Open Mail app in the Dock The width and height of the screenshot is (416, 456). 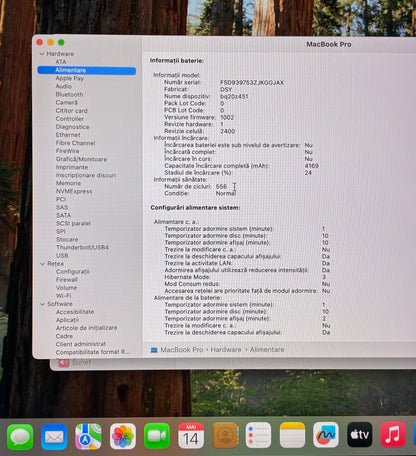(54, 437)
